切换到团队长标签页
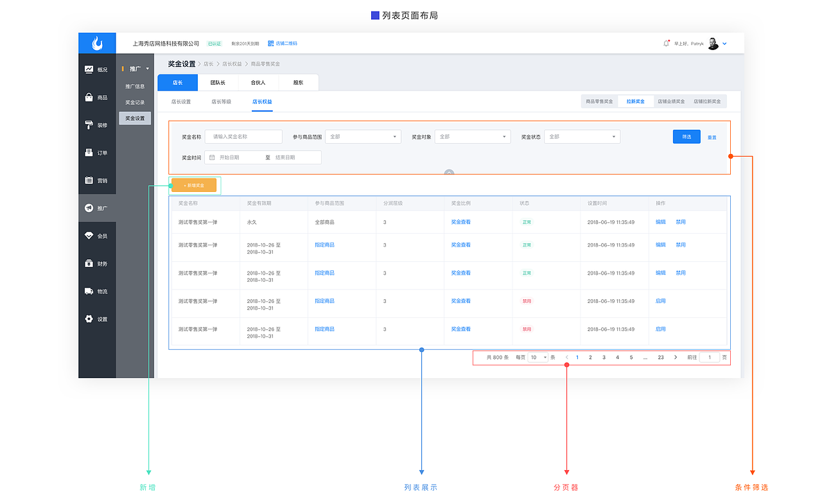The image size is (822, 504). [x=216, y=82]
